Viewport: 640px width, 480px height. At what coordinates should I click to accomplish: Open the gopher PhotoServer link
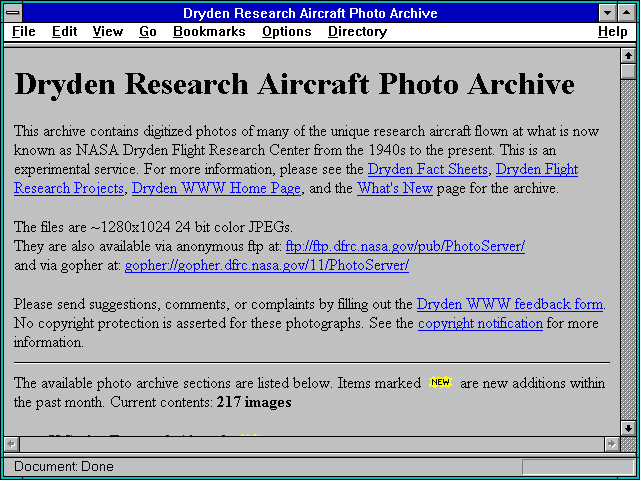pos(267,265)
